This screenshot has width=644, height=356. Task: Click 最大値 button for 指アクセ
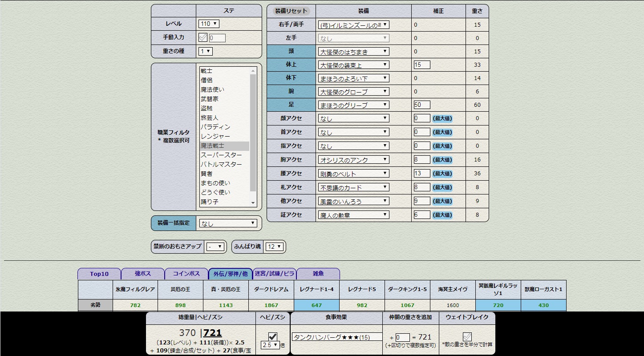click(442, 146)
